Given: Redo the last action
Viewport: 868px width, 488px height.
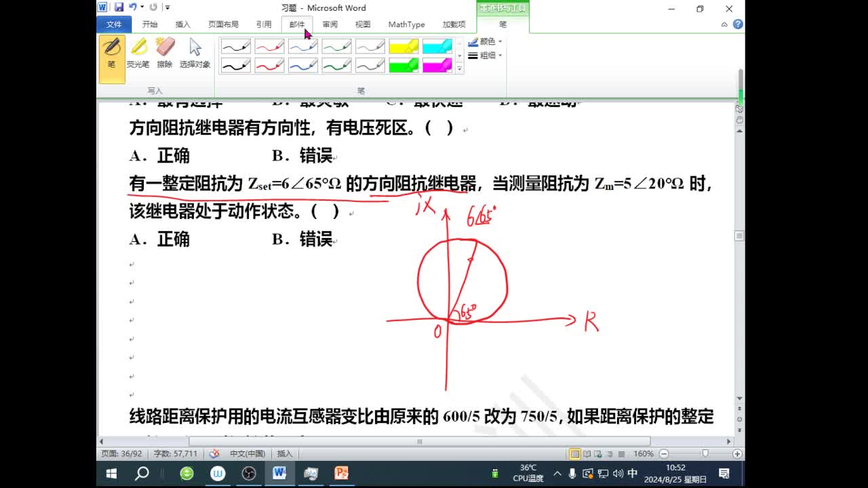Looking at the screenshot, I should pos(153,7).
